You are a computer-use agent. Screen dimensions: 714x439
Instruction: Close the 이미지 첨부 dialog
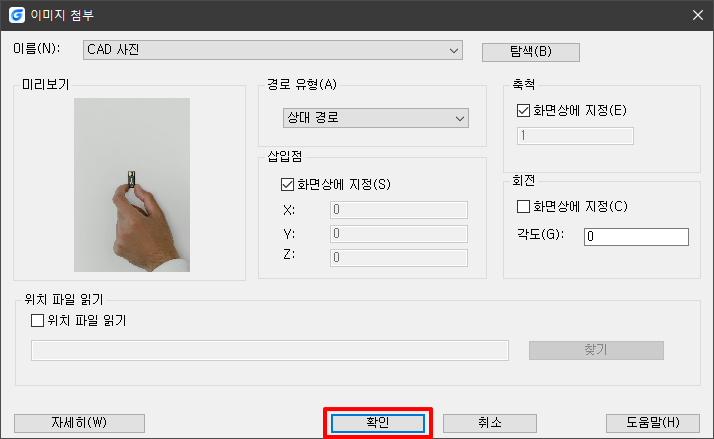[698, 15]
